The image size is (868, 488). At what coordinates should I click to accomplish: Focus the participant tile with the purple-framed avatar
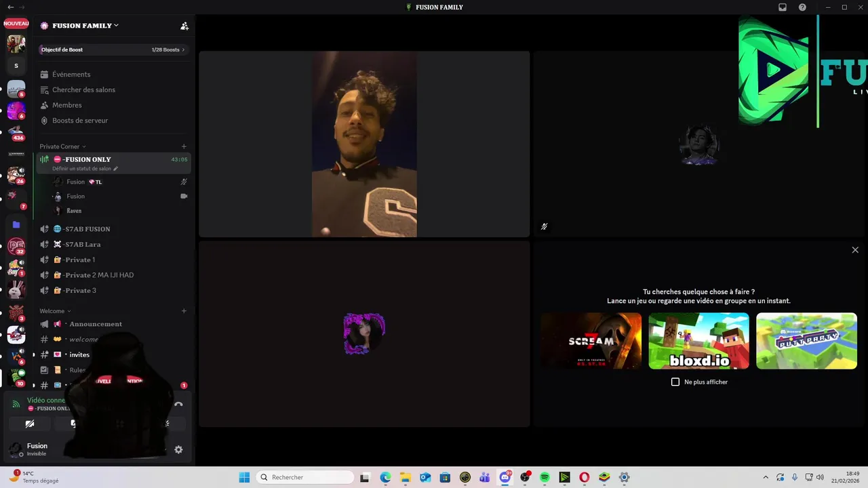[x=364, y=334]
